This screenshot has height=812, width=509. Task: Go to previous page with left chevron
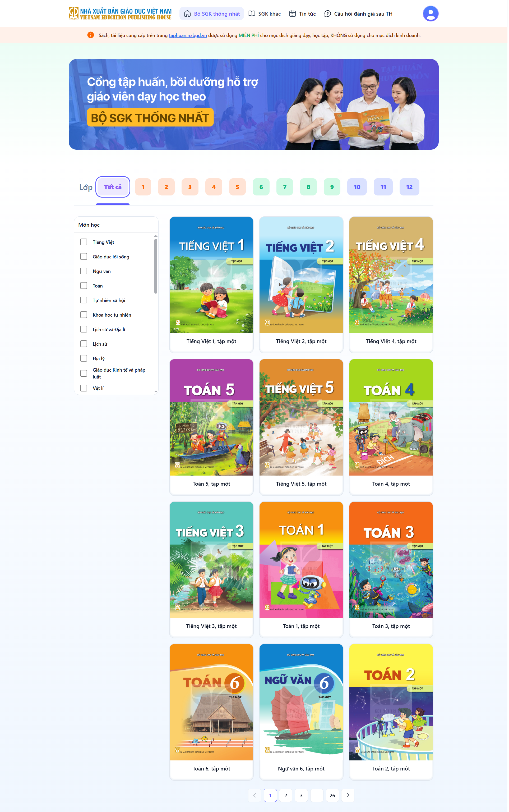pyautogui.click(x=255, y=795)
